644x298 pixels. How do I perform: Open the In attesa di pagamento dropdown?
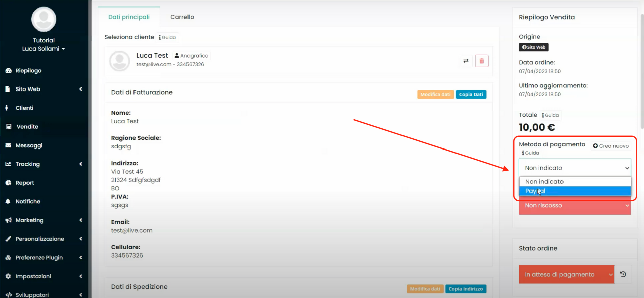(x=566, y=274)
